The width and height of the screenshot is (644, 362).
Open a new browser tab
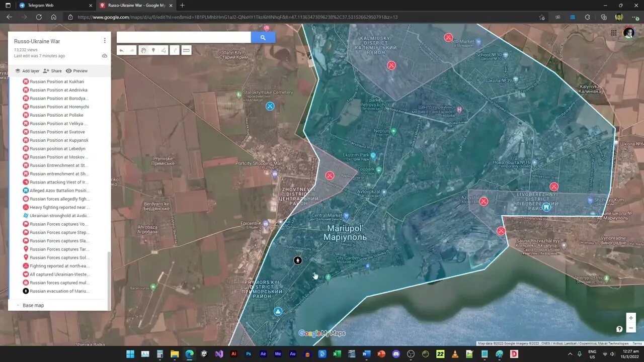coord(182,5)
